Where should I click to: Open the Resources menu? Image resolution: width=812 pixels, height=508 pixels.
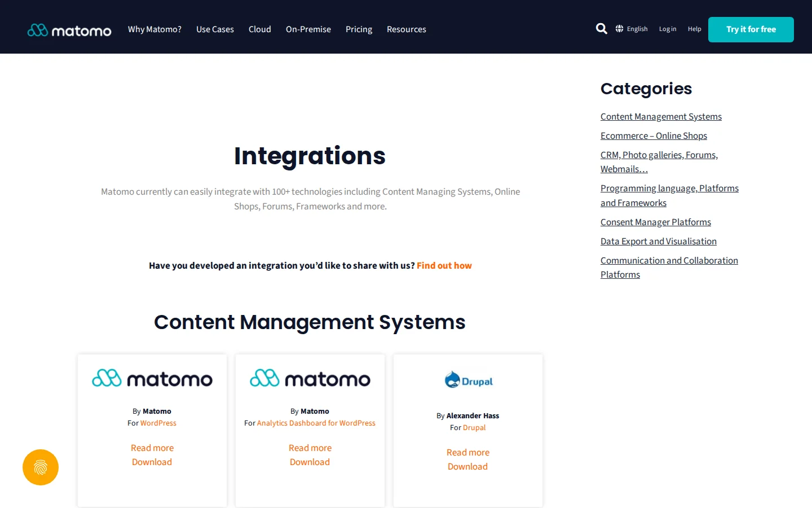(407, 29)
